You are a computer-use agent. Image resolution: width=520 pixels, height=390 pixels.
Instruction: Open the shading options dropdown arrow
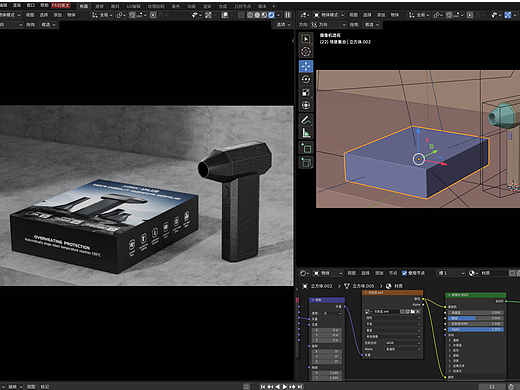278,15
